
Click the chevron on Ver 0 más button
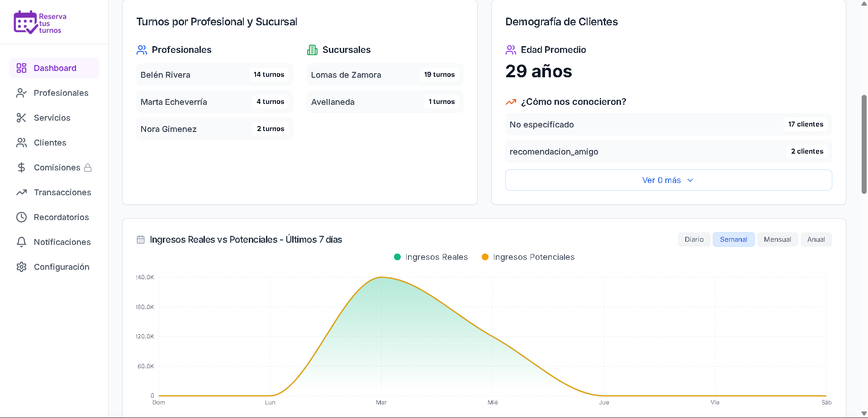690,180
